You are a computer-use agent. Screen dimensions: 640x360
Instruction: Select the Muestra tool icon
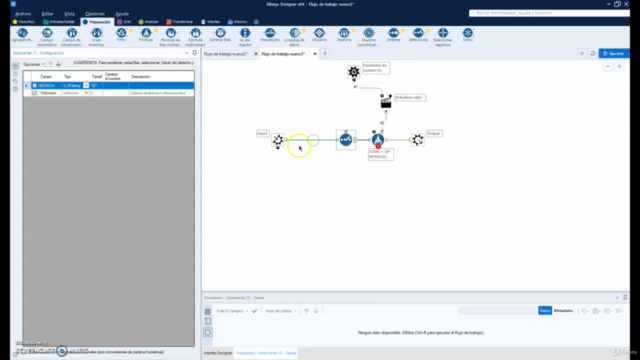coord(344,33)
